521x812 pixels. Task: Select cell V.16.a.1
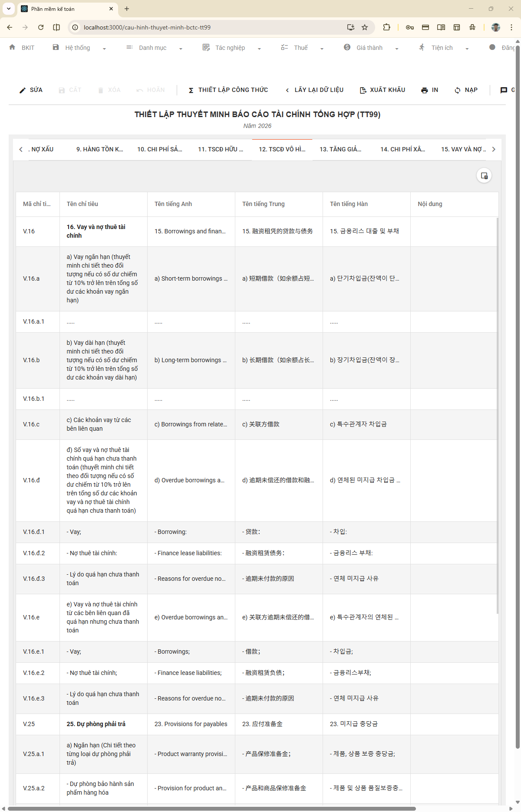coord(37,321)
